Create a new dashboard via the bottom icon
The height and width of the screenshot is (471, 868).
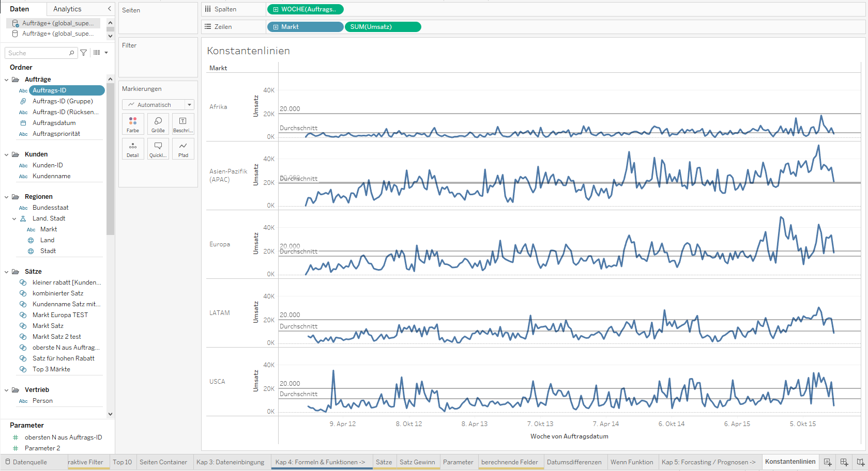click(x=844, y=462)
